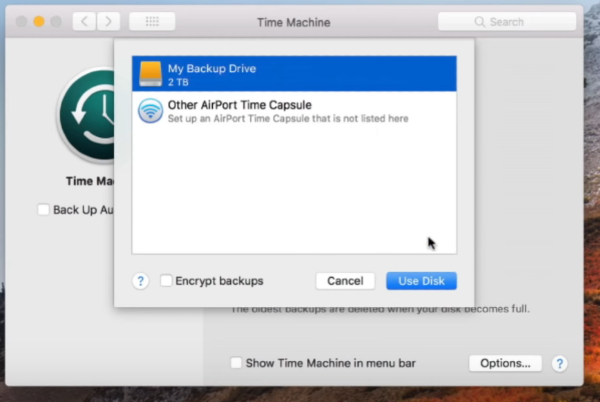Select Other AirPort Time Capsule row
The image size is (600, 402).
294,111
